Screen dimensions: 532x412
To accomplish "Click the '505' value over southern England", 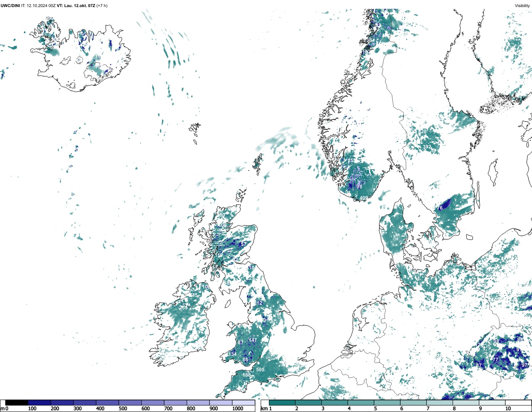I will click(x=260, y=370).
